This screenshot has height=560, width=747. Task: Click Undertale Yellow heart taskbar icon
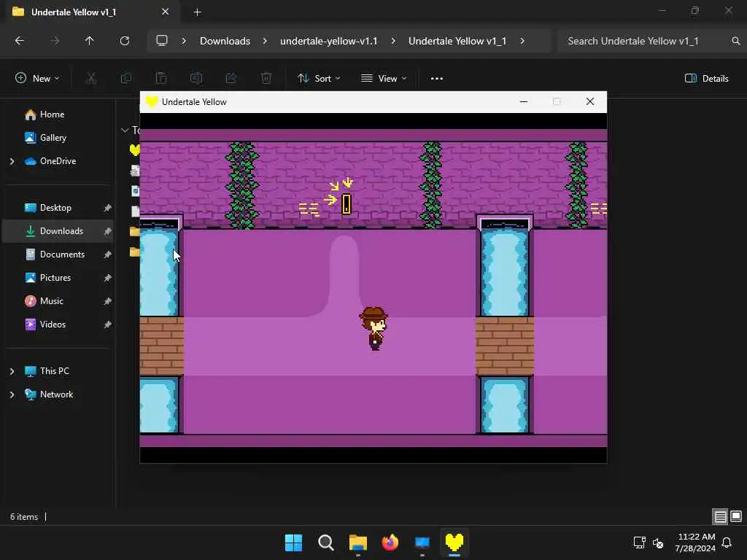(454, 542)
